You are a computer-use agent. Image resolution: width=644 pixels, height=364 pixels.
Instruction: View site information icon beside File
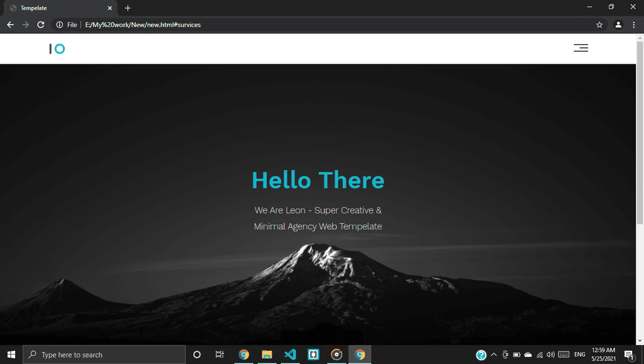pyautogui.click(x=60, y=25)
